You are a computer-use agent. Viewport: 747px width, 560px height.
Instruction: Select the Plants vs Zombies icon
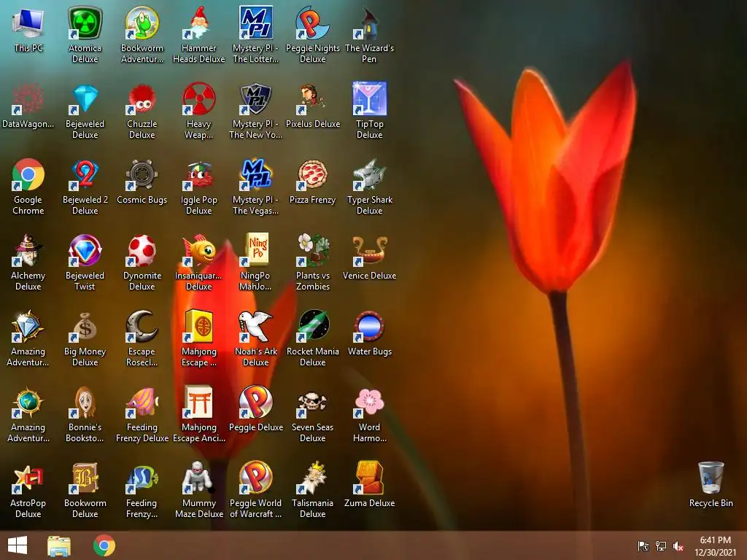pyautogui.click(x=312, y=250)
